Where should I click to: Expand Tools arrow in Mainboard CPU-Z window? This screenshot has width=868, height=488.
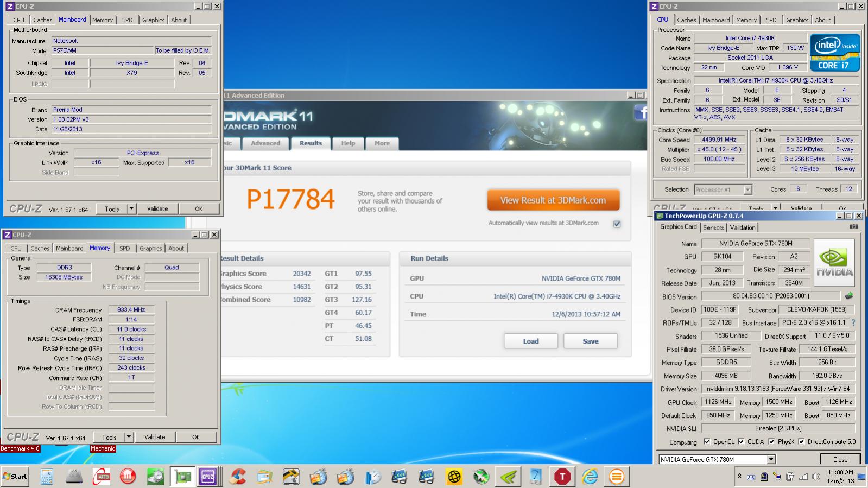(x=131, y=208)
